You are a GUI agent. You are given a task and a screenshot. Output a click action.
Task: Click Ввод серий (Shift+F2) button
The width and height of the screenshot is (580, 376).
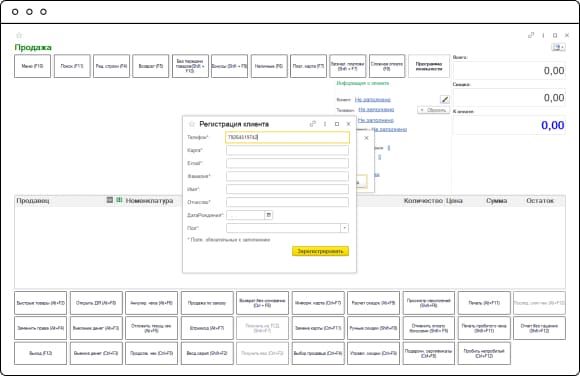coord(207,353)
